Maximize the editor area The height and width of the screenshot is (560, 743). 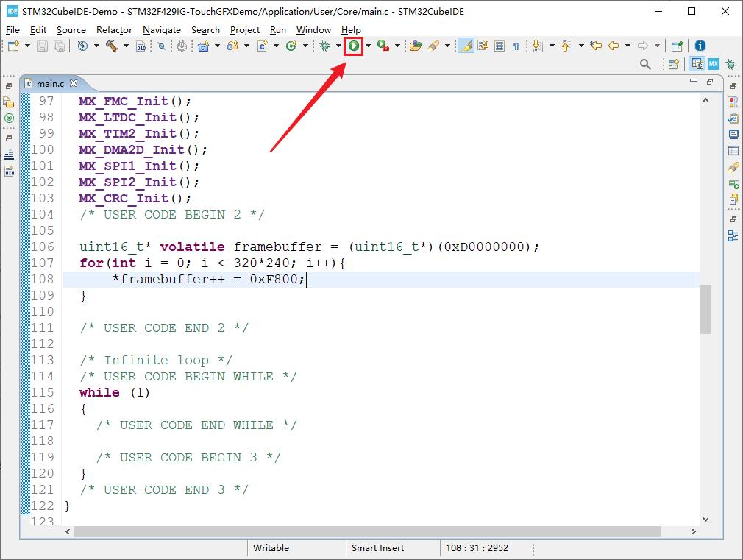click(x=711, y=82)
